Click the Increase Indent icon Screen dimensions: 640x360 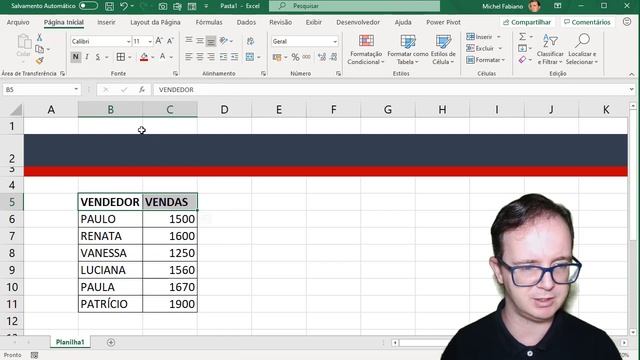pyautogui.click(x=234, y=57)
